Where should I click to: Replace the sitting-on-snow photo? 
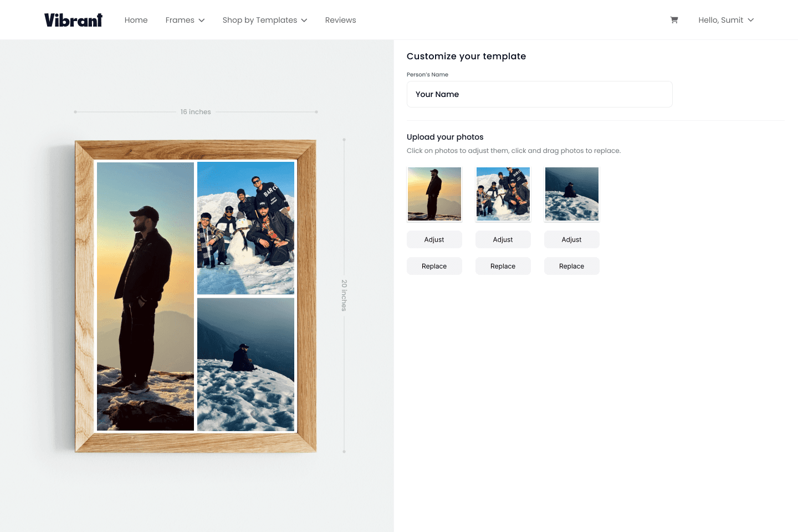coord(572,266)
